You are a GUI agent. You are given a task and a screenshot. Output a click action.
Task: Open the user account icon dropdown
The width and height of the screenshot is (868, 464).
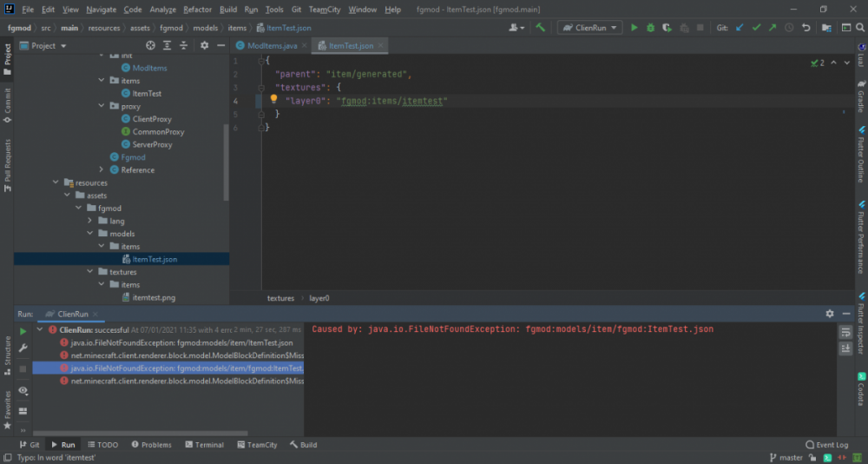(x=516, y=28)
